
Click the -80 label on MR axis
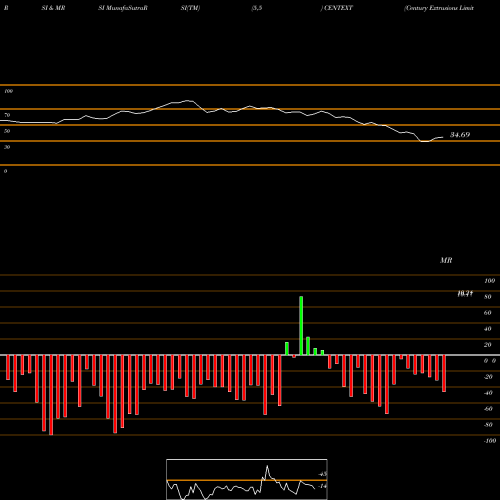pyautogui.click(x=488, y=425)
